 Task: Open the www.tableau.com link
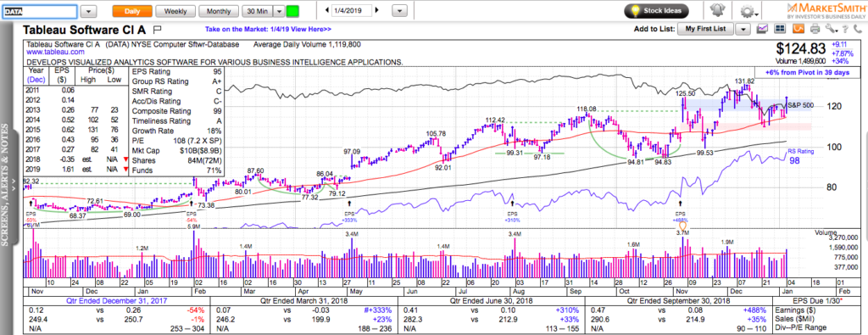[x=55, y=52]
